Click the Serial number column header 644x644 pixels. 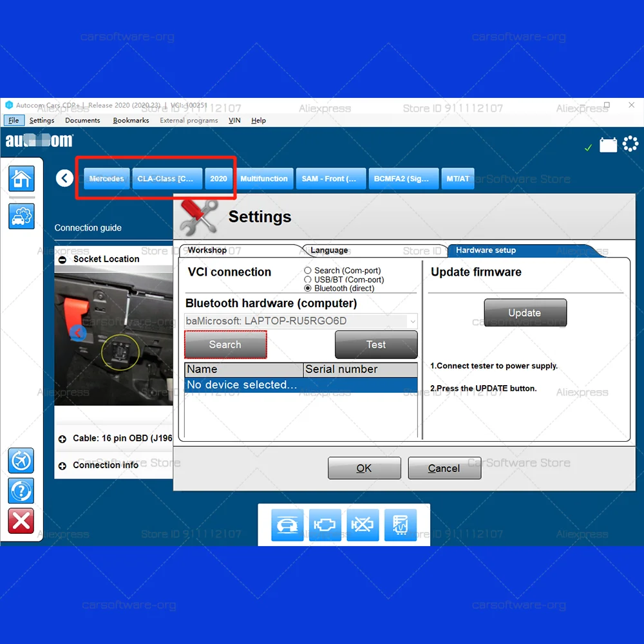[360, 369]
